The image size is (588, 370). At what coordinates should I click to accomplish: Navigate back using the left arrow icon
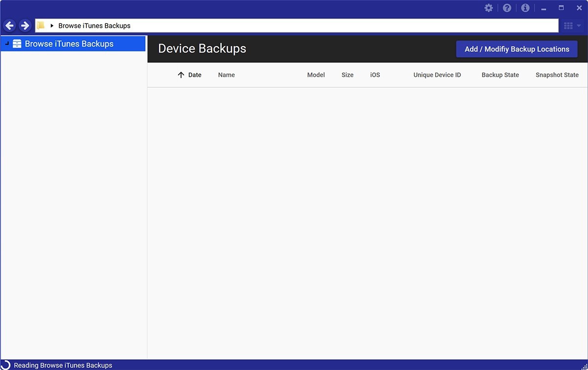tap(9, 25)
